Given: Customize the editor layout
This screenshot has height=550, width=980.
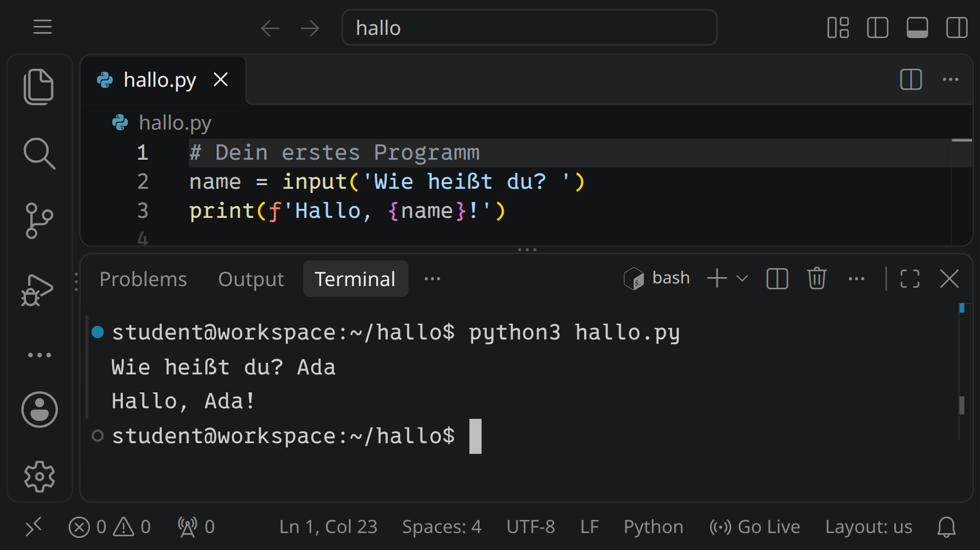Looking at the screenshot, I should (838, 27).
